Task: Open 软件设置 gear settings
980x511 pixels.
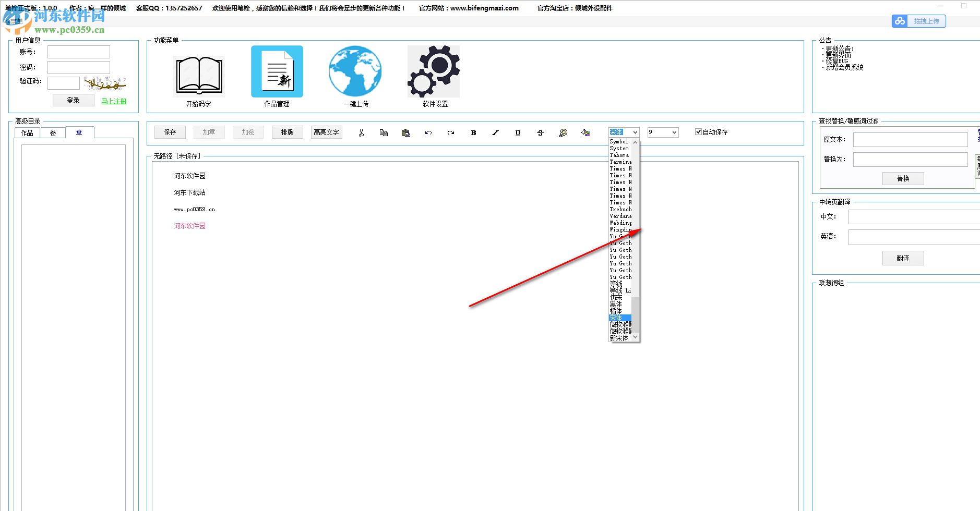Action: tap(434, 71)
